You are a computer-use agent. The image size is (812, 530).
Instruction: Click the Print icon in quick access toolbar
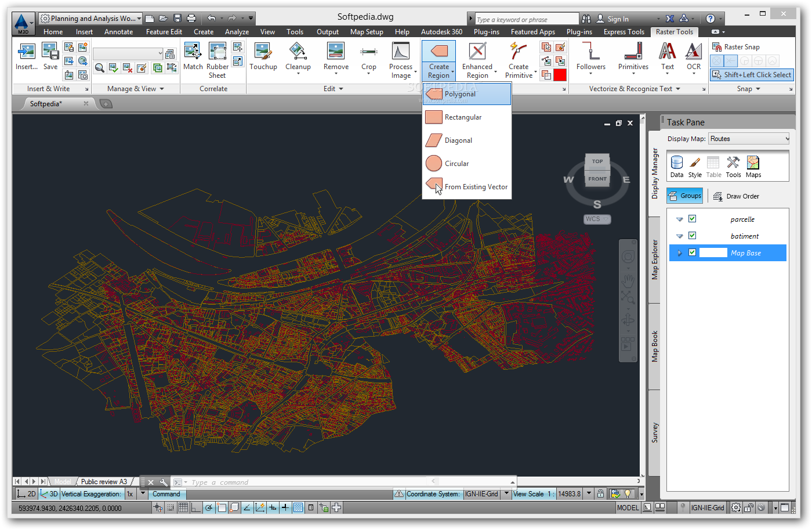point(192,19)
